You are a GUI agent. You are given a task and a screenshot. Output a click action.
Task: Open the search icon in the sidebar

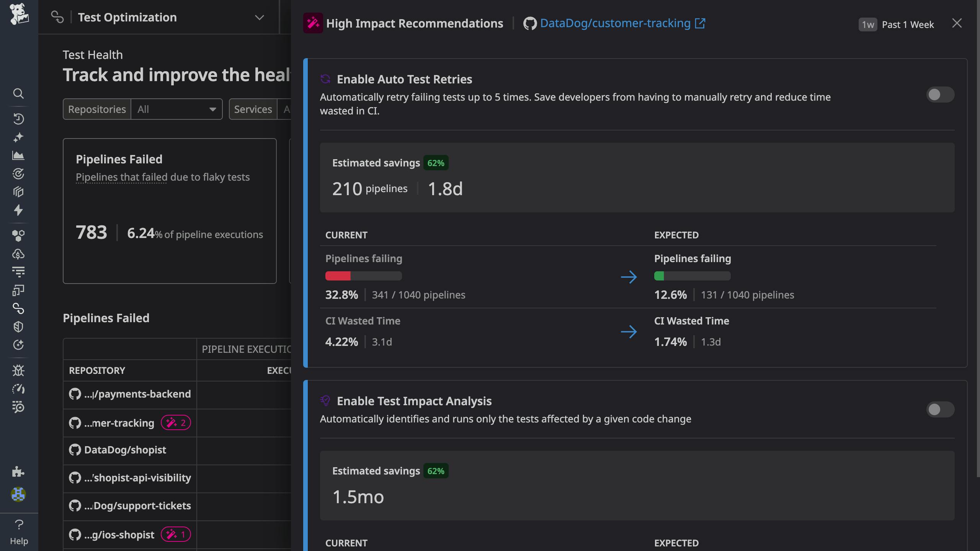click(x=18, y=94)
